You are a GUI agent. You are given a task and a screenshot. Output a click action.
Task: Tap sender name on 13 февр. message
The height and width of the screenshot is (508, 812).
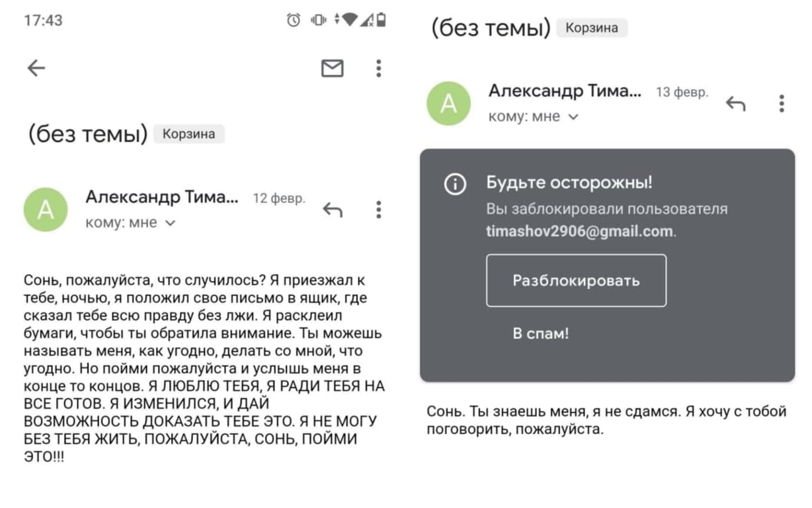tap(565, 91)
